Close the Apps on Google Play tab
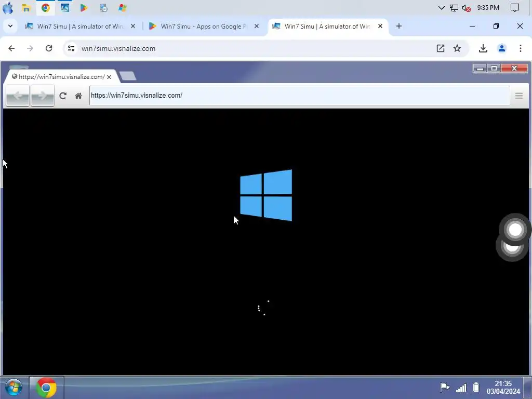 257,26
